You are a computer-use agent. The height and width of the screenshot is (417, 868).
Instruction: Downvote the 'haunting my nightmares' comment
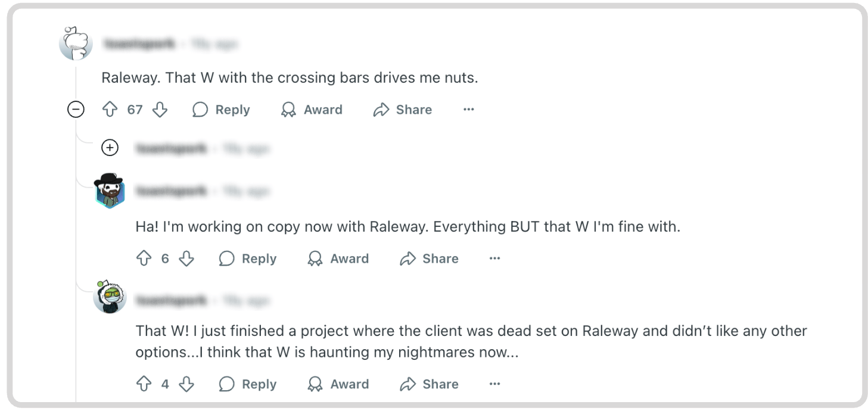[x=186, y=384]
